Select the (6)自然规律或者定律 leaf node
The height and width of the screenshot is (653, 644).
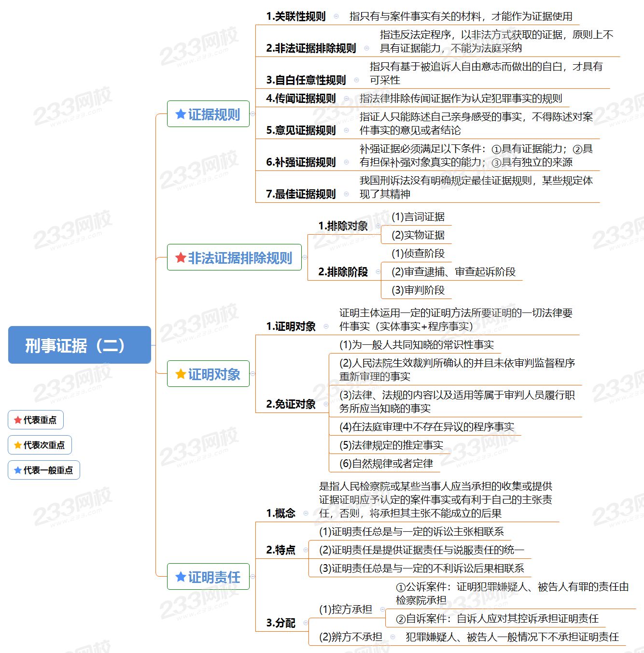pyautogui.click(x=386, y=464)
